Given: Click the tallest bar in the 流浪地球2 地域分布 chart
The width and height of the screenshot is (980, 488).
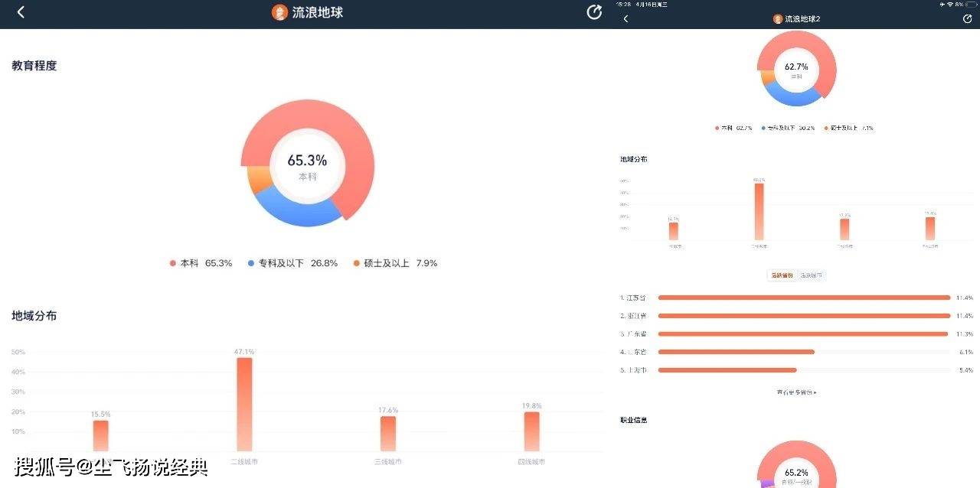Looking at the screenshot, I should (759, 212).
